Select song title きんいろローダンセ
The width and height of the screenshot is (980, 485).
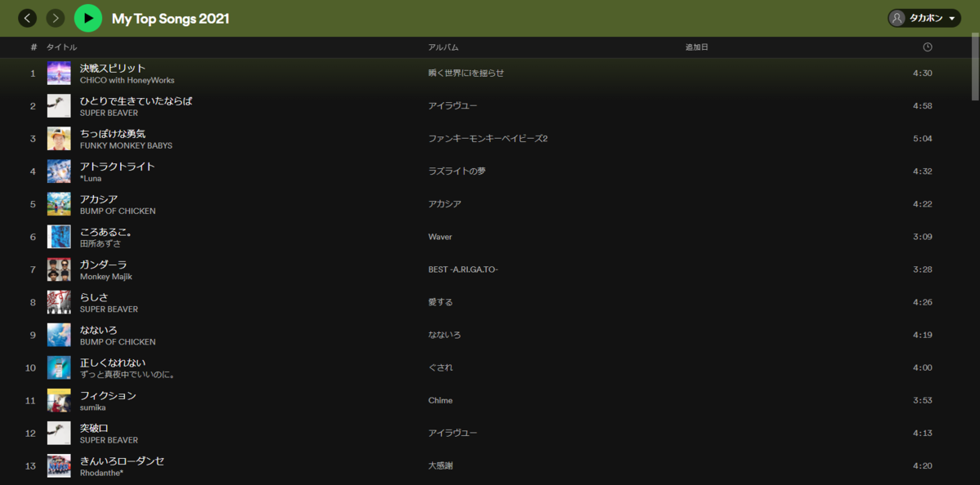[x=122, y=460]
